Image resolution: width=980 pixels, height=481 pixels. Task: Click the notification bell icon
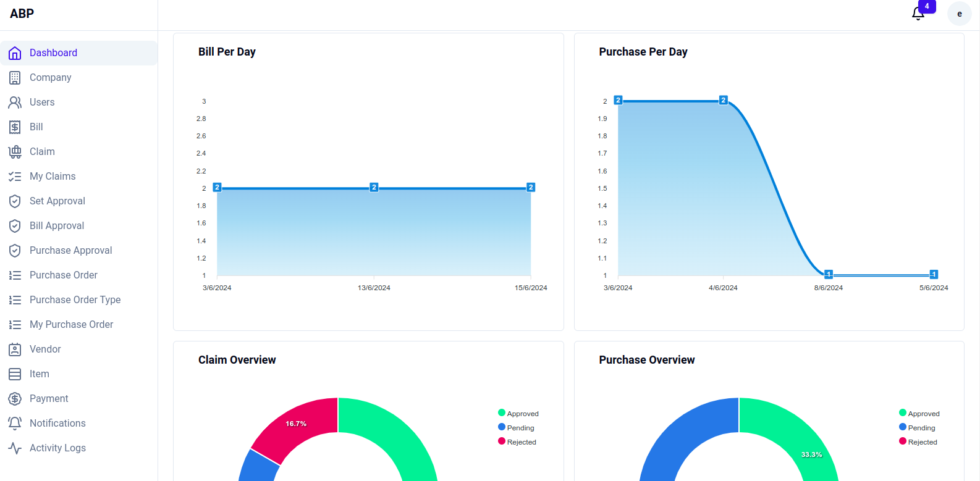[918, 14]
